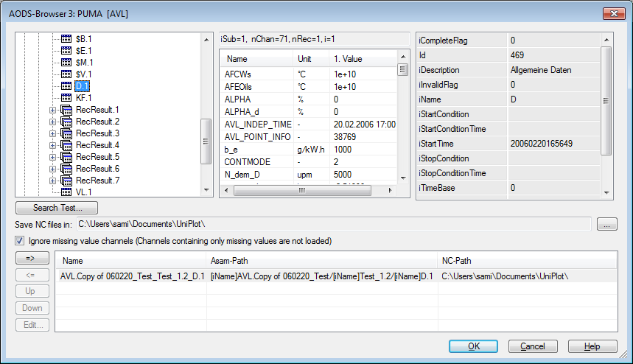
Task: Click the add arrow (=>) button
Action: [x=32, y=258]
